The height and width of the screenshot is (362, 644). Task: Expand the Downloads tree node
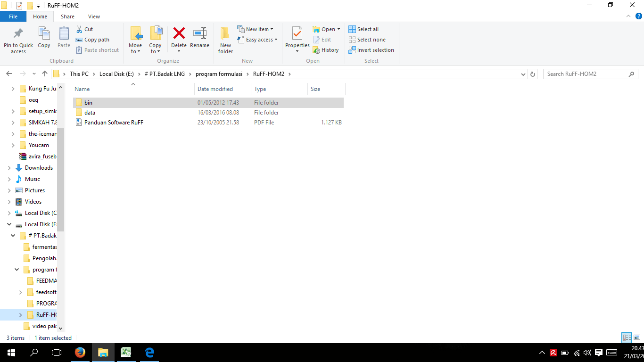tap(9, 168)
